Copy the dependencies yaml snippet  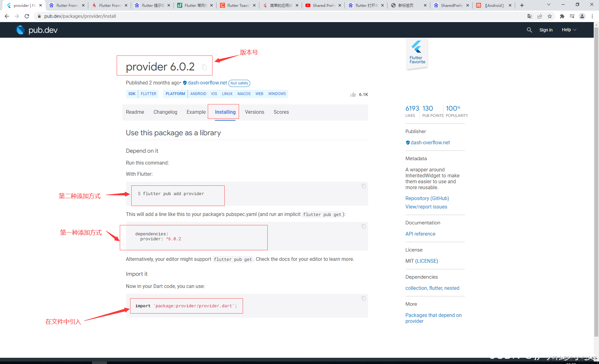click(x=363, y=226)
